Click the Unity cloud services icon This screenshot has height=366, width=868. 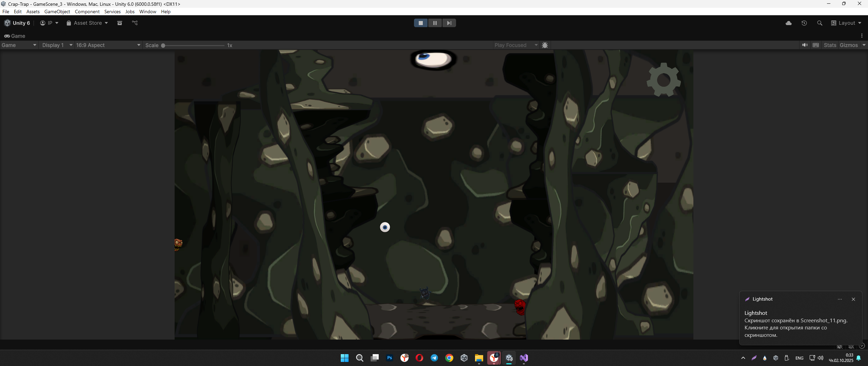point(789,23)
